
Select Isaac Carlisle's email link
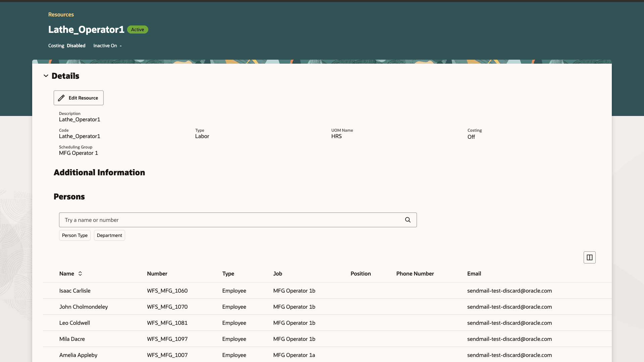click(x=509, y=291)
